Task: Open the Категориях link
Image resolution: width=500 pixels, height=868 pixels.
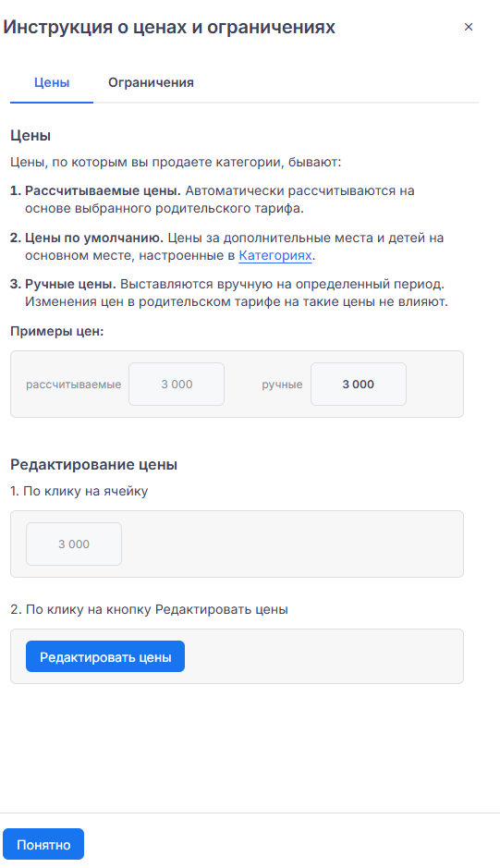Action: [275, 255]
